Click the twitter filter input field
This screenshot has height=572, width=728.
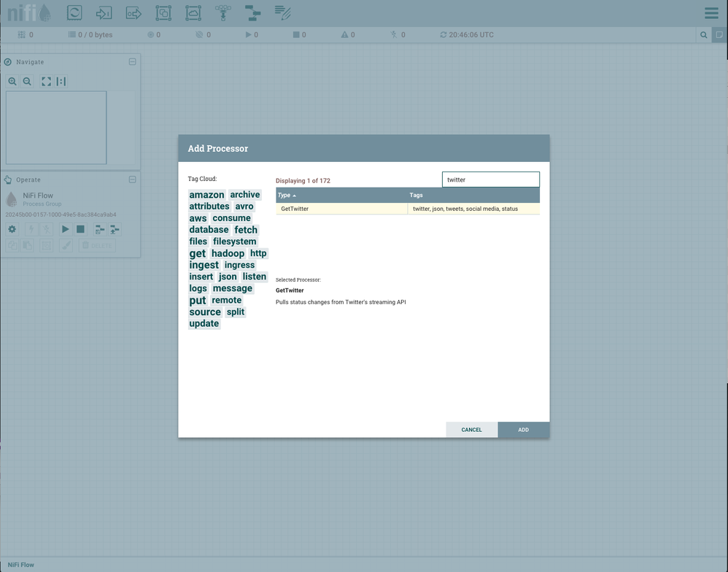point(491,179)
